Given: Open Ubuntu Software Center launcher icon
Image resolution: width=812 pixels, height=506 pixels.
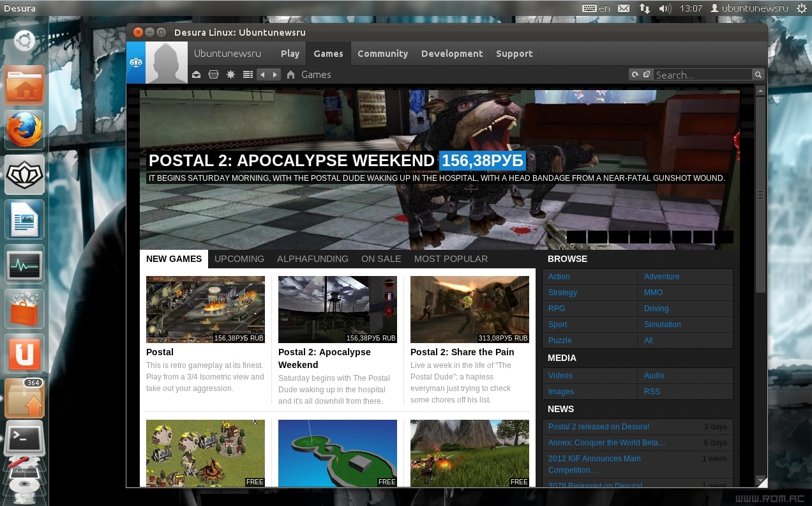Looking at the screenshot, I should coord(25,309).
